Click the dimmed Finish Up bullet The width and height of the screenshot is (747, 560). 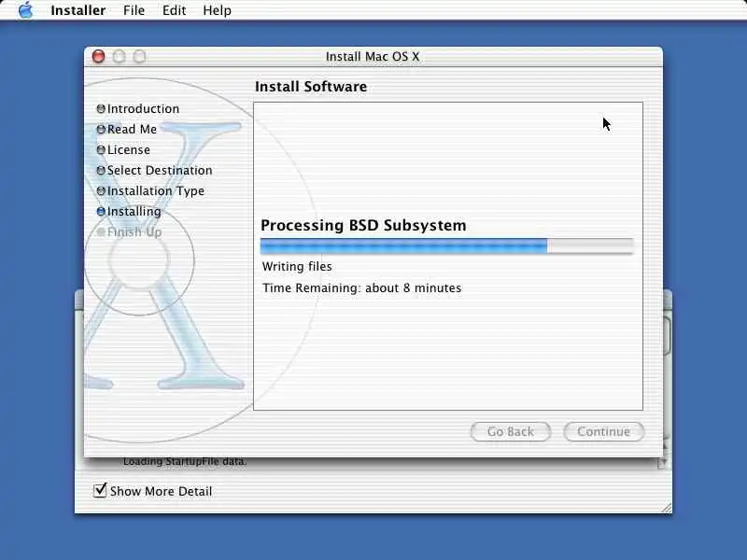click(x=101, y=231)
